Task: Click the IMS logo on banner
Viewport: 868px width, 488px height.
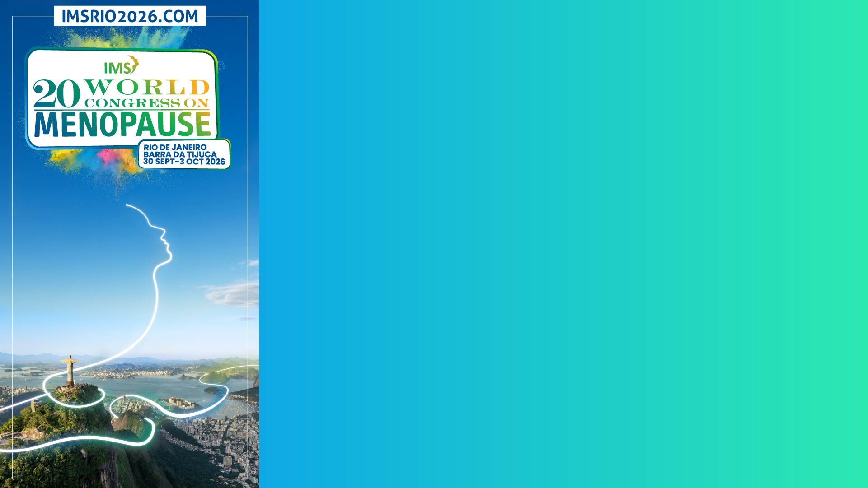Action: (121, 65)
